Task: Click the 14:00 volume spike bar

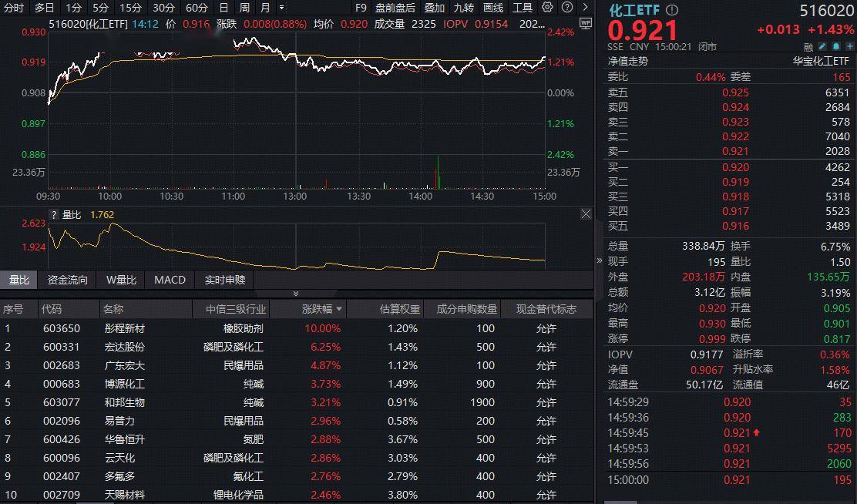Action: coord(438,172)
